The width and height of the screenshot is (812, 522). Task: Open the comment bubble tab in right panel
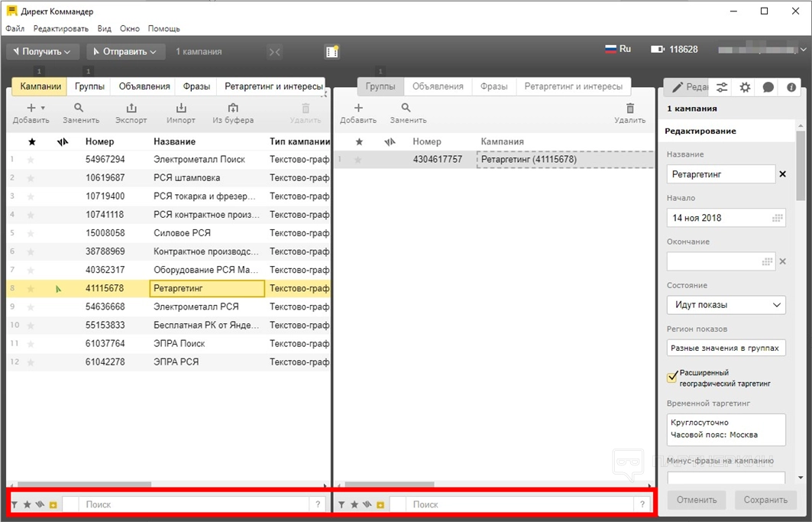click(768, 87)
